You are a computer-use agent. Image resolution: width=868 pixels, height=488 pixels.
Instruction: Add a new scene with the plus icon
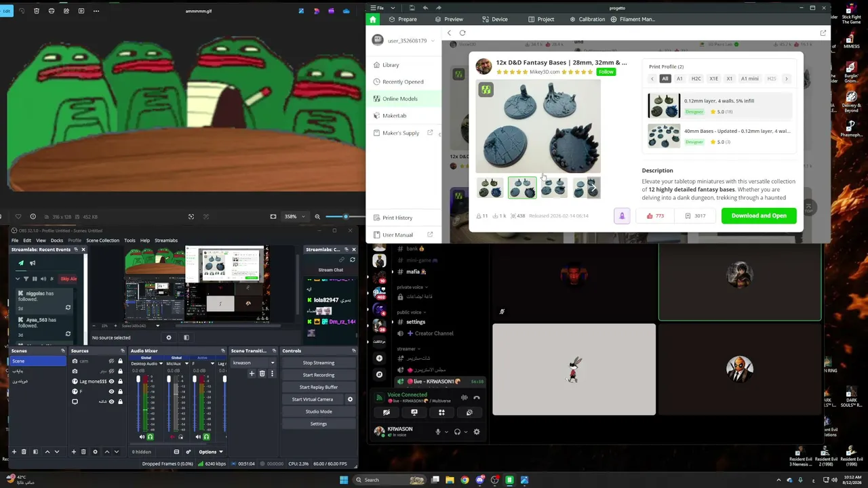(14, 451)
